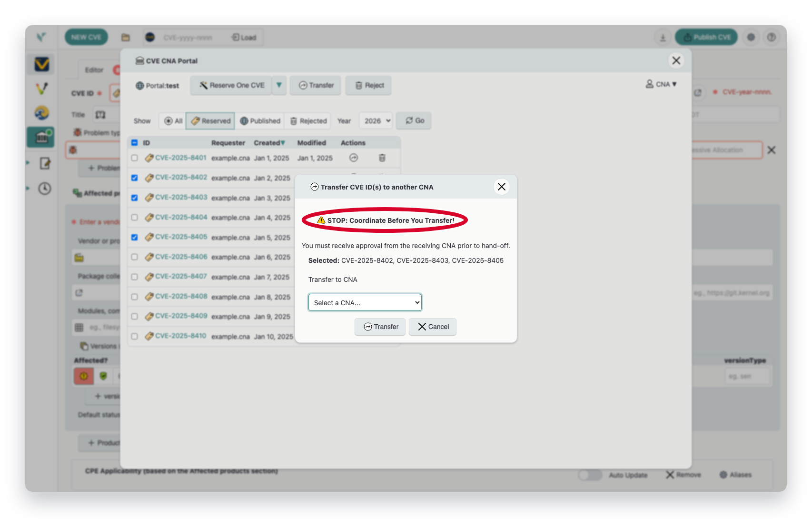The width and height of the screenshot is (812, 519).
Task: Open the Select a CNA dropdown
Action: coord(365,302)
